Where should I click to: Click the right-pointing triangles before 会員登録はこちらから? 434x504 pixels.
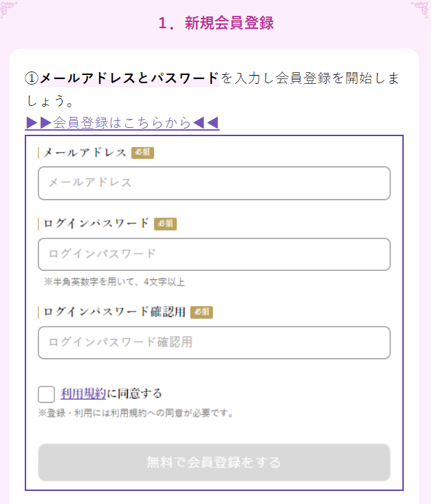coord(39,123)
